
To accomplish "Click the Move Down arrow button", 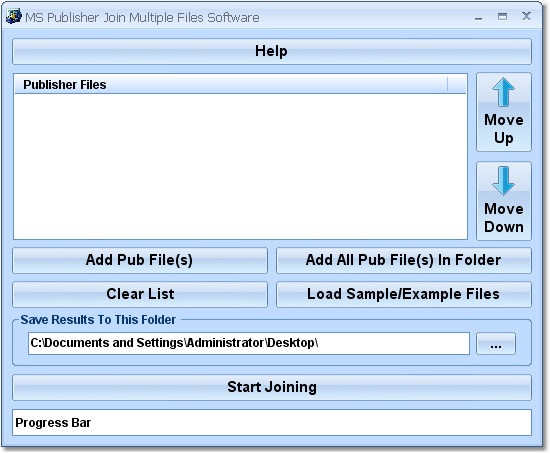I will click(504, 201).
